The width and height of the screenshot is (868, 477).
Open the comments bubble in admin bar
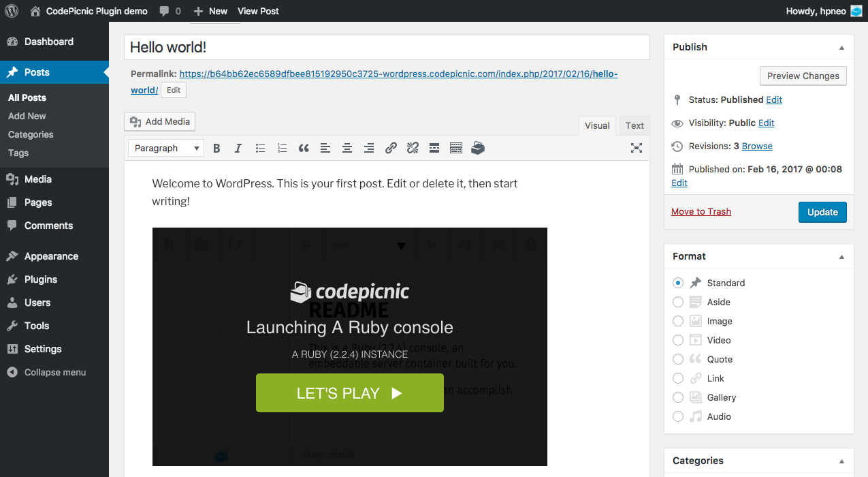click(x=170, y=11)
